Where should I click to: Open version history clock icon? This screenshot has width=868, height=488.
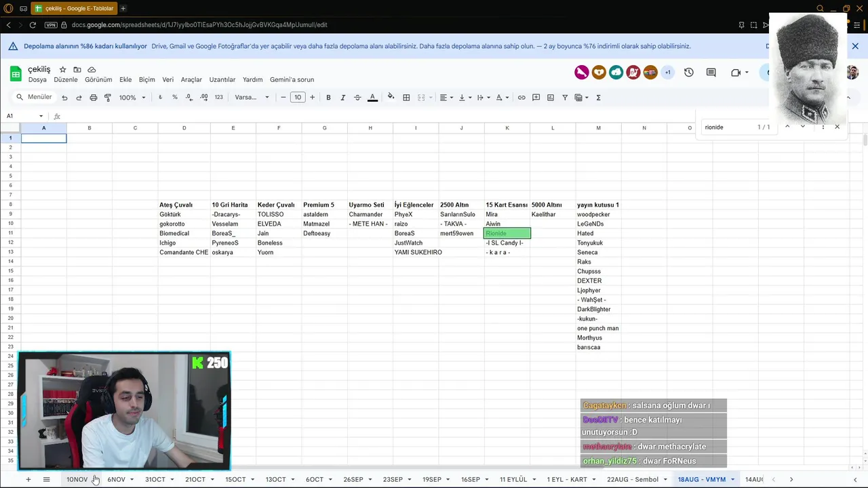(x=689, y=73)
